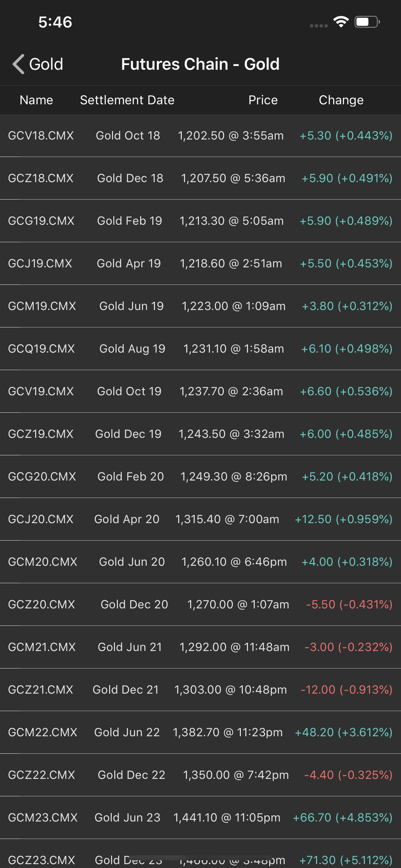This screenshot has width=401, height=868.
Task: Select the GCQ19.CMX Gold Aug 19 contract
Action: [x=200, y=349]
